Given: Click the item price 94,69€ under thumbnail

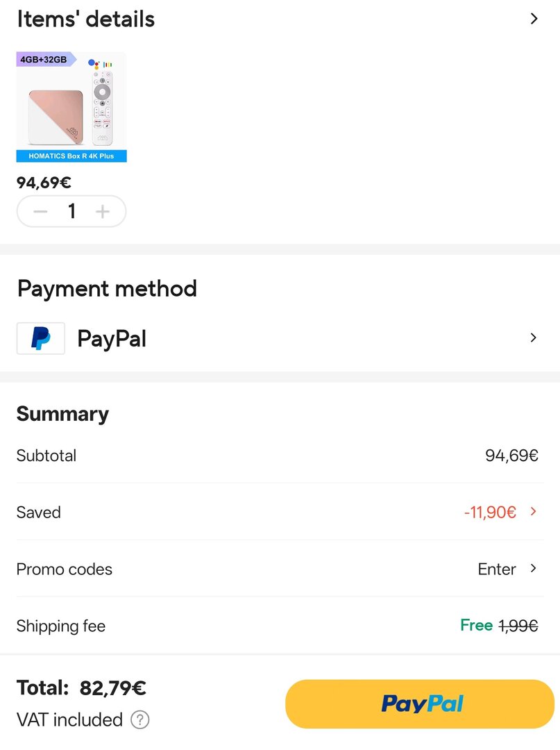Looking at the screenshot, I should 44,183.
